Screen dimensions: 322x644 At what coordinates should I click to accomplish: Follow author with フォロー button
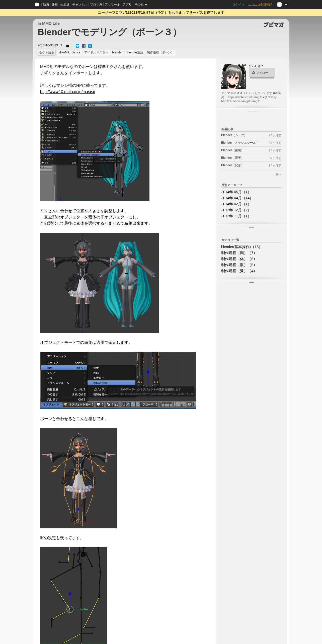tap(262, 73)
